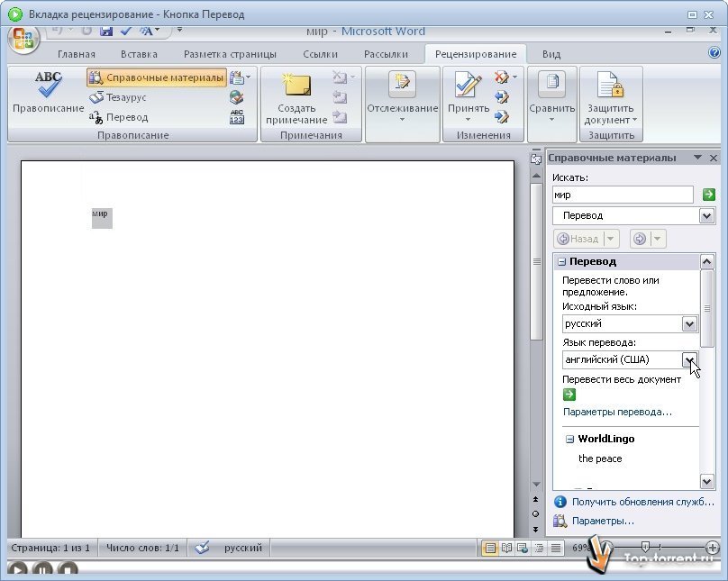Open the Вид tab

pos(551,54)
